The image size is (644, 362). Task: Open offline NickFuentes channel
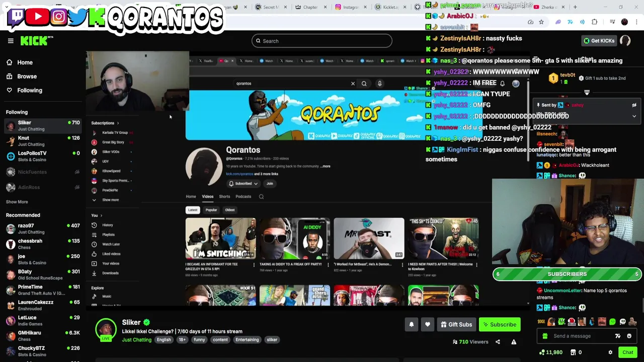coord(43,172)
